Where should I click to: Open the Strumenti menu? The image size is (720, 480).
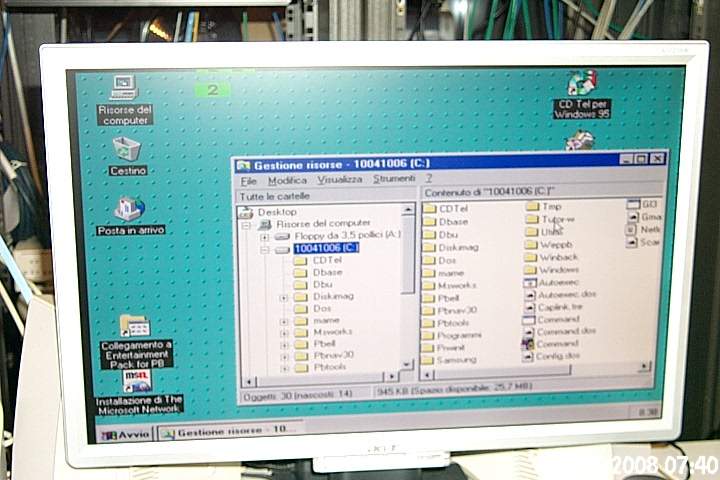pyautogui.click(x=394, y=179)
